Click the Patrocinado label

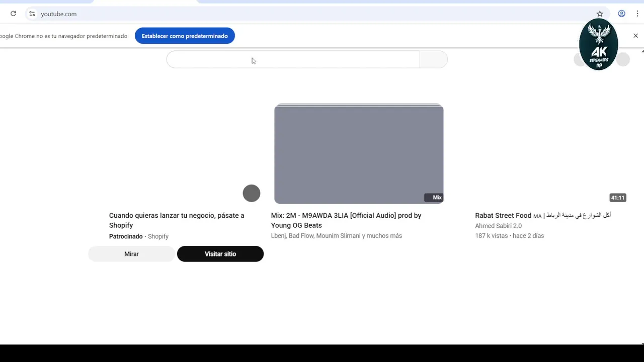126,236
